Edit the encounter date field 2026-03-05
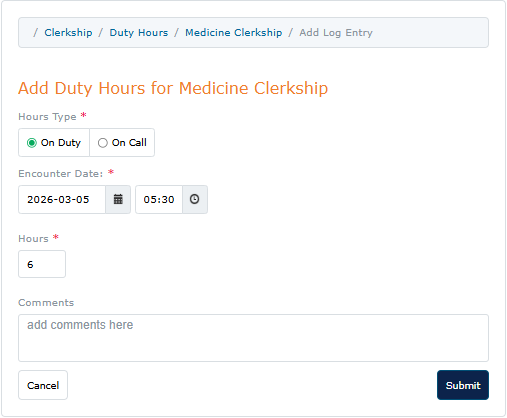The width and height of the screenshot is (507, 418). pyautogui.click(x=62, y=199)
